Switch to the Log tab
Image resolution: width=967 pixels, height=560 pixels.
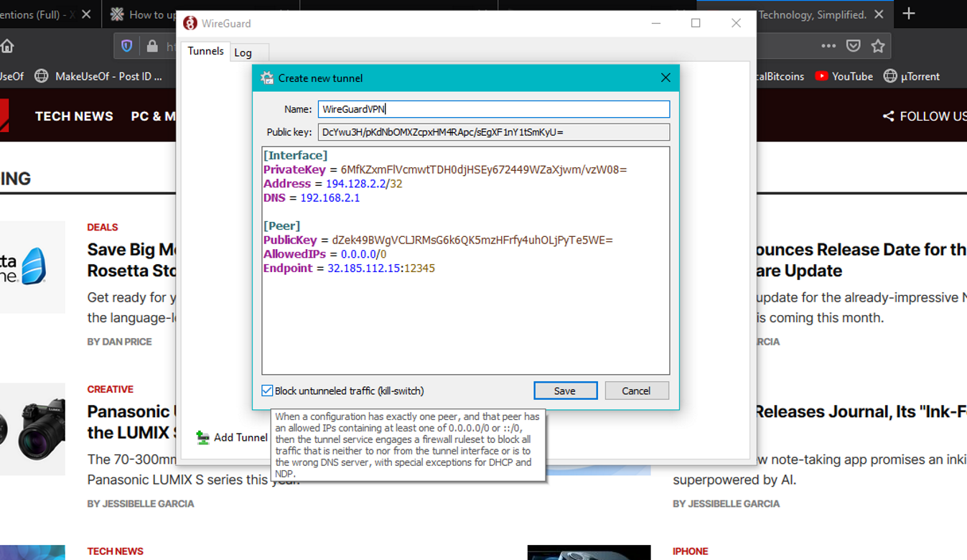(x=243, y=52)
